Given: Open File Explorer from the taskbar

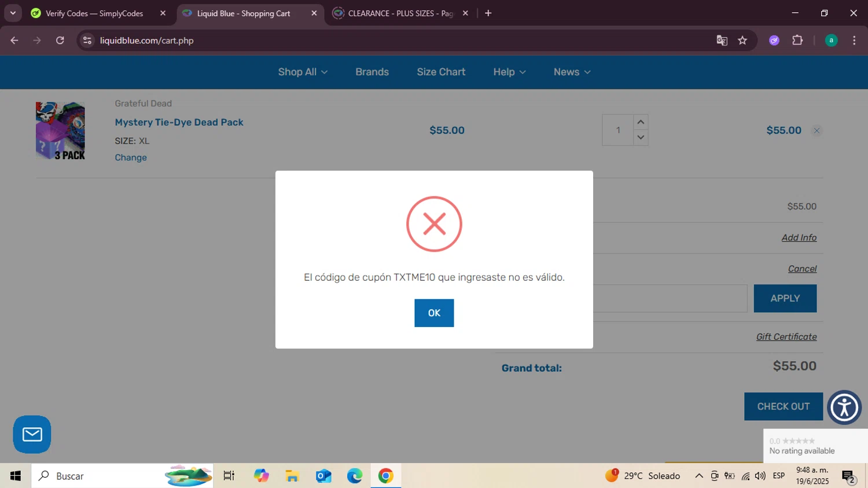Looking at the screenshot, I should (x=292, y=476).
